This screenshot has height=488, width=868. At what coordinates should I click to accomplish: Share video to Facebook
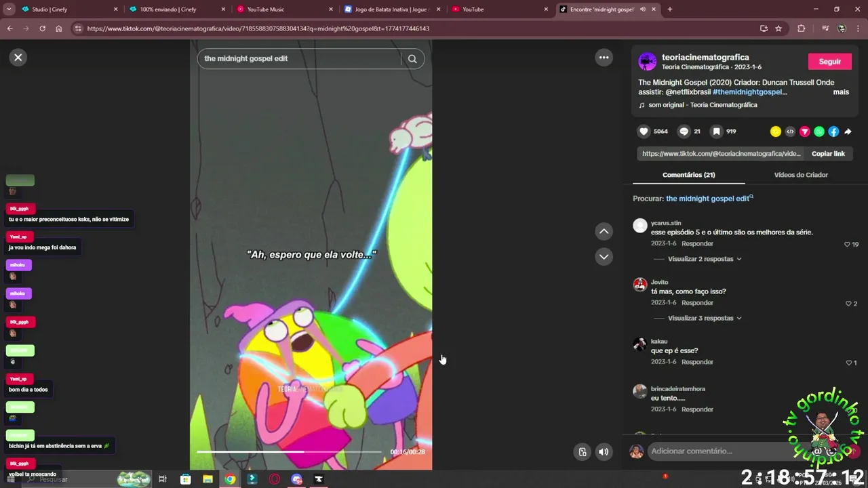click(x=833, y=131)
